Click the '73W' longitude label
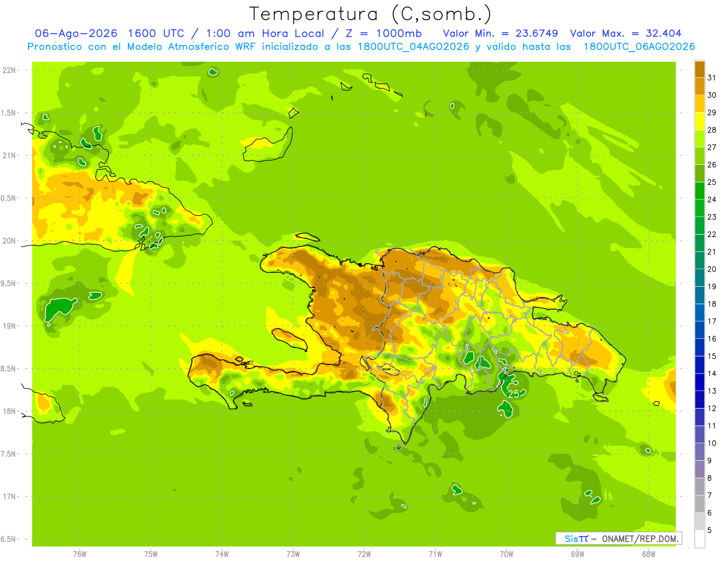 pyautogui.click(x=293, y=554)
